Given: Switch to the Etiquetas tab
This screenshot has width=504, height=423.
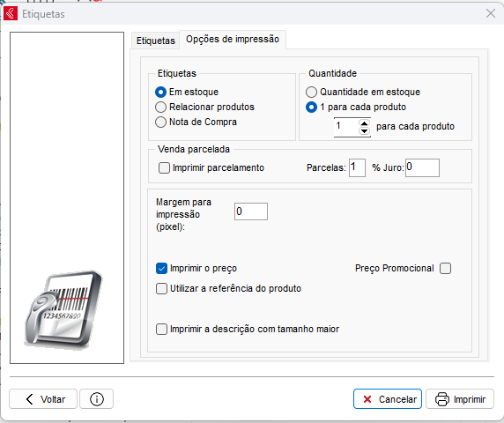Looking at the screenshot, I should click(156, 41).
